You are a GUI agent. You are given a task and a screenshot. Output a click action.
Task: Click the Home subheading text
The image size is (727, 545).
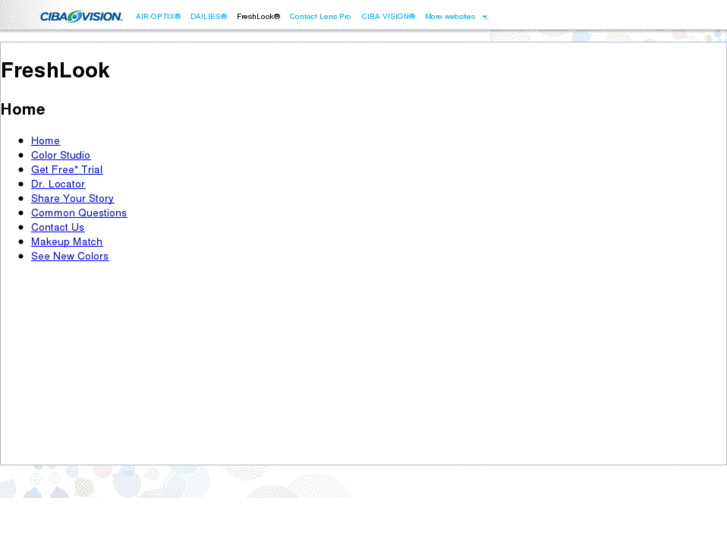tap(23, 109)
